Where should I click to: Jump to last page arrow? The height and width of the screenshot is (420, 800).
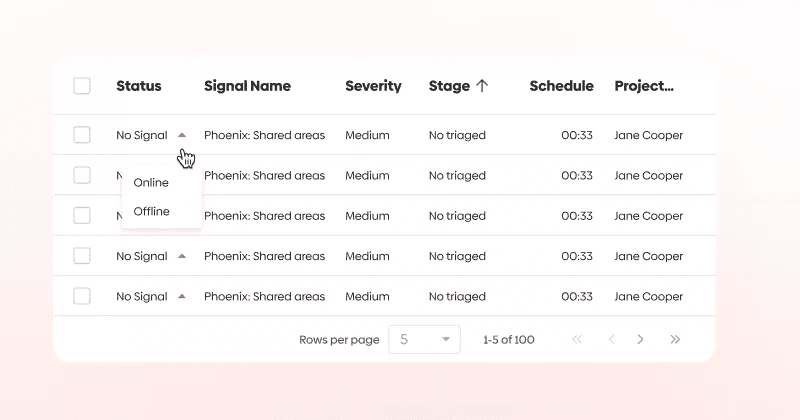pyautogui.click(x=675, y=339)
